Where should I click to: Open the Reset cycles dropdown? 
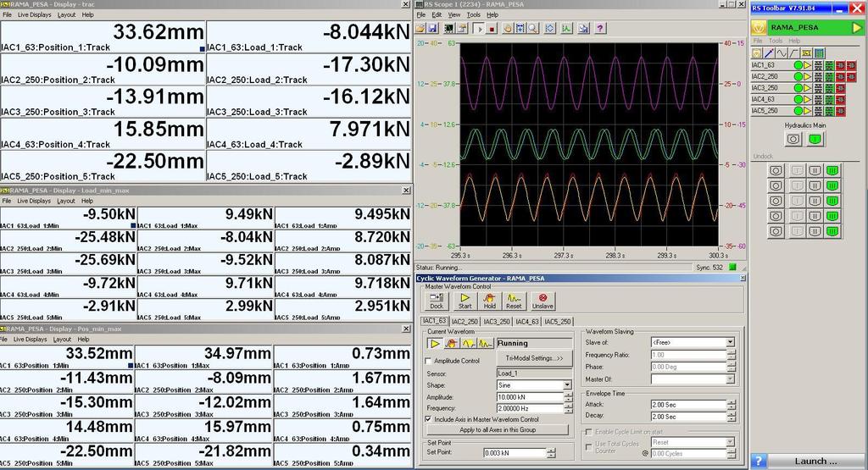pyautogui.click(x=730, y=442)
